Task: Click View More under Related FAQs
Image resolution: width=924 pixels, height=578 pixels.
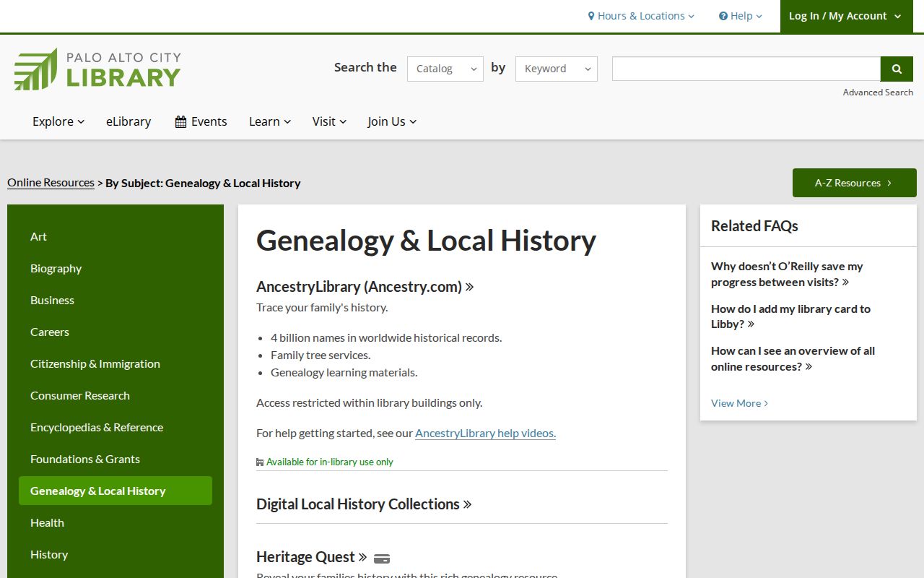Action: (x=739, y=403)
